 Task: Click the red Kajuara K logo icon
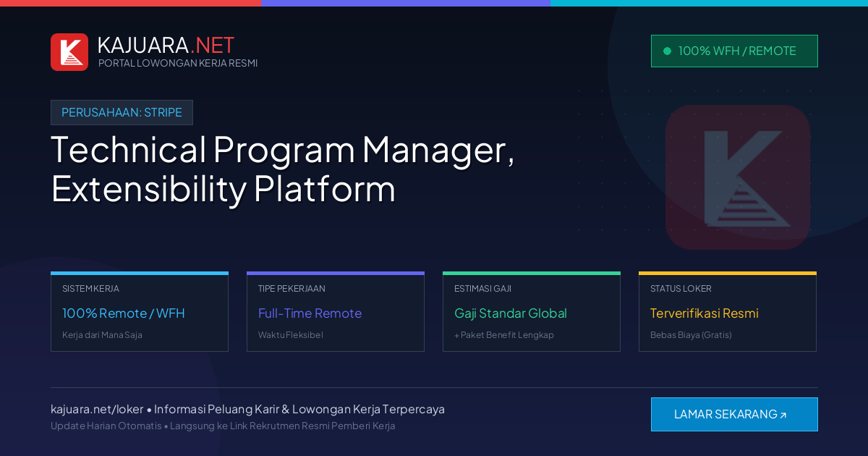[x=69, y=52]
